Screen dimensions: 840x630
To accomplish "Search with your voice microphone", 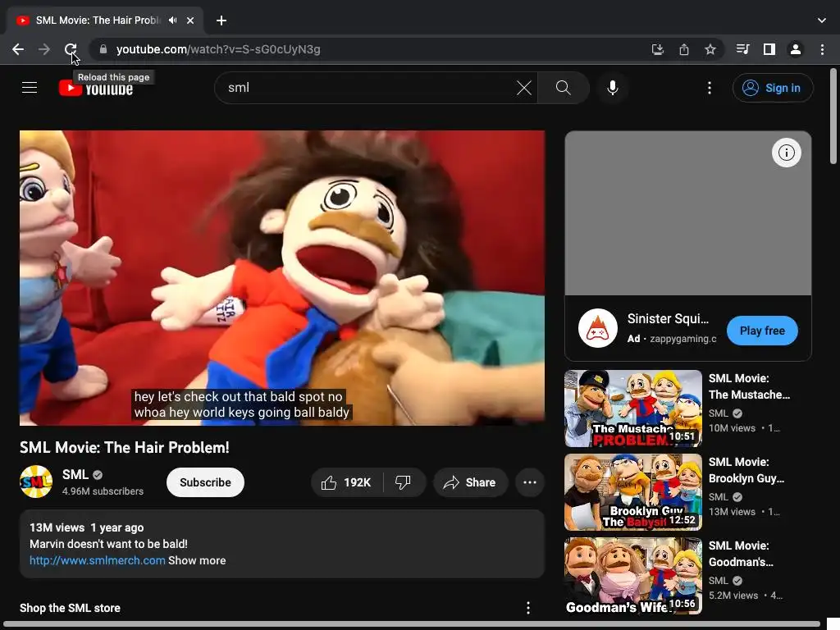I will pyautogui.click(x=612, y=88).
